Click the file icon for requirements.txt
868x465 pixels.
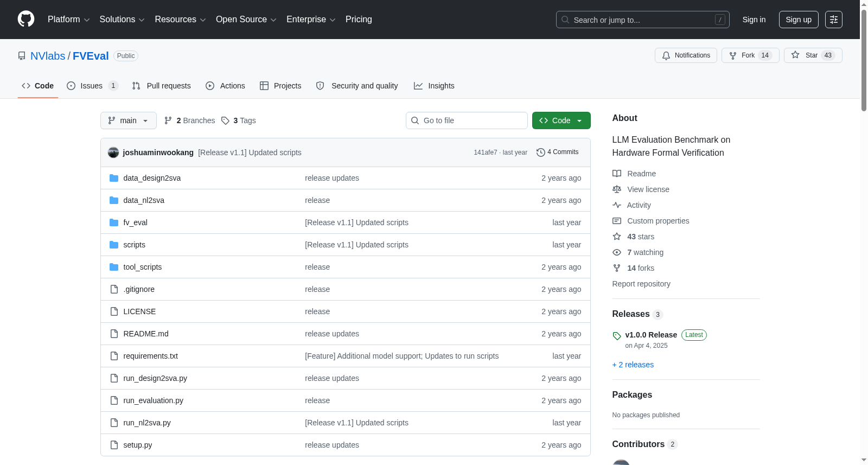pos(114,356)
